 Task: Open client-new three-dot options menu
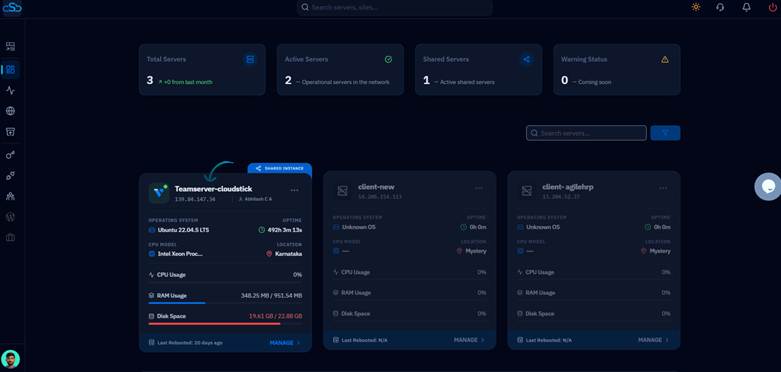click(x=479, y=188)
